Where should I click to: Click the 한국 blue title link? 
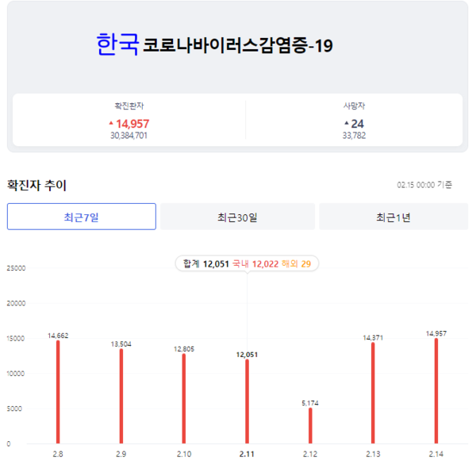(x=117, y=44)
